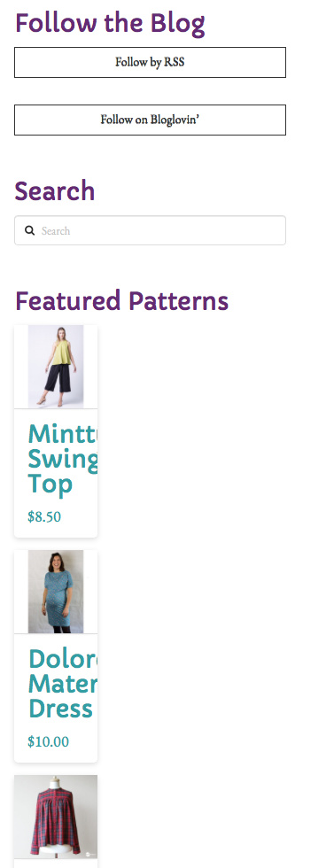The image size is (334, 868).
Task: Click the Follow by RSS button
Action: tap(150, 62)
